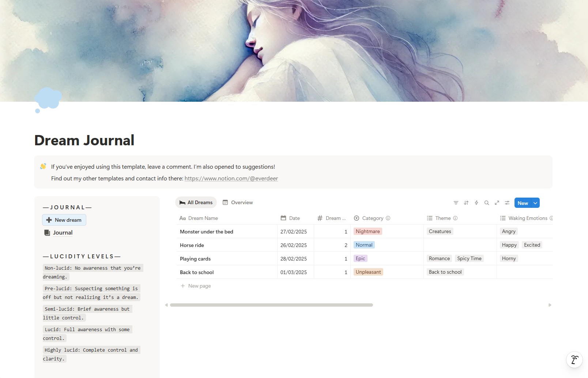Image resolution: width=588 pixels, height=378 pixels.
Task: Click the blue thought bubble page icon
Action: click(x=48, y=100)
